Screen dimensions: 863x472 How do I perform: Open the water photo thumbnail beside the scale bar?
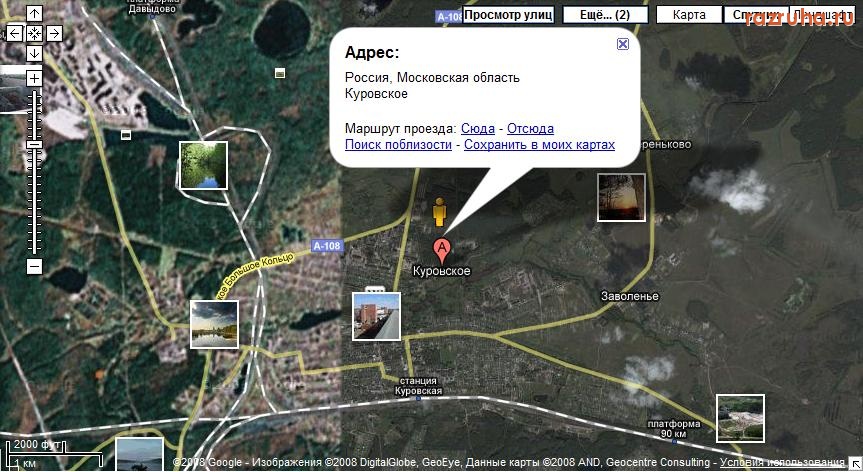(x=139, y=454)
